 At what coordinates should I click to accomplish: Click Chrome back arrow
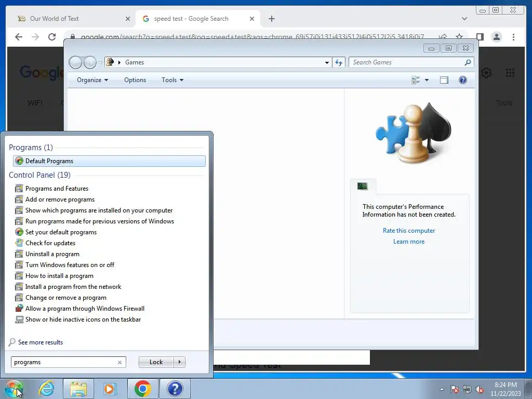click(x=19, y=37)
